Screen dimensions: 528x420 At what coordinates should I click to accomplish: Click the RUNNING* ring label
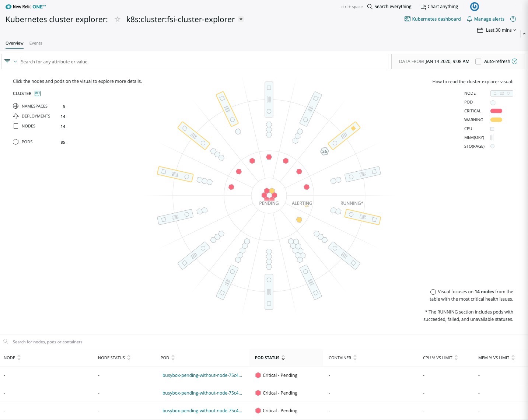coord(352,203)
